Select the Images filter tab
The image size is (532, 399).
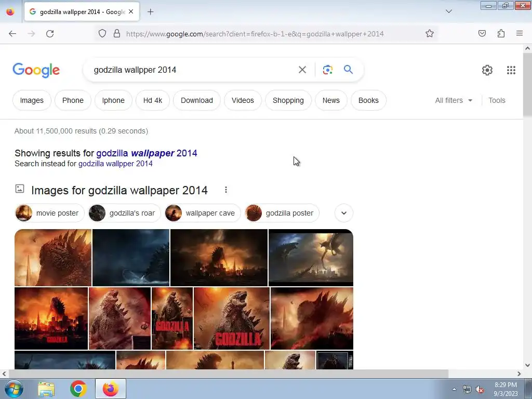point(32,100)
